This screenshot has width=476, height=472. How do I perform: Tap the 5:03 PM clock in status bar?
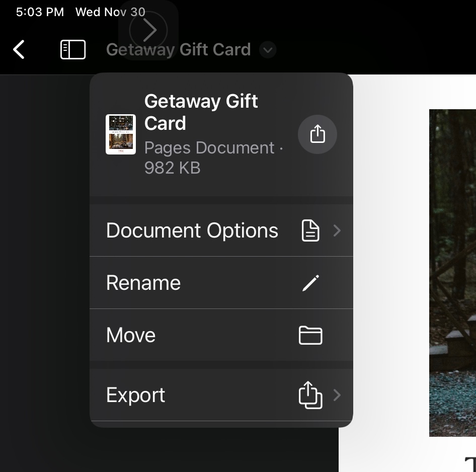point(40,12)
